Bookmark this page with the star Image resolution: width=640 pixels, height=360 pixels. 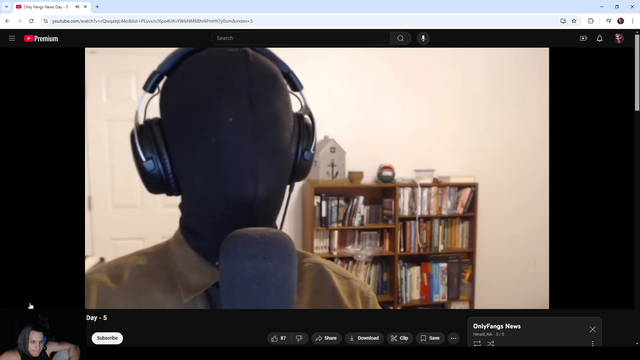pos(574,21)
